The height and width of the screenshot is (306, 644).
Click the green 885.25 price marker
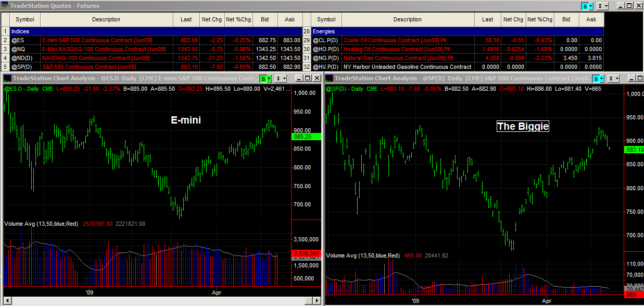[307, 137]
